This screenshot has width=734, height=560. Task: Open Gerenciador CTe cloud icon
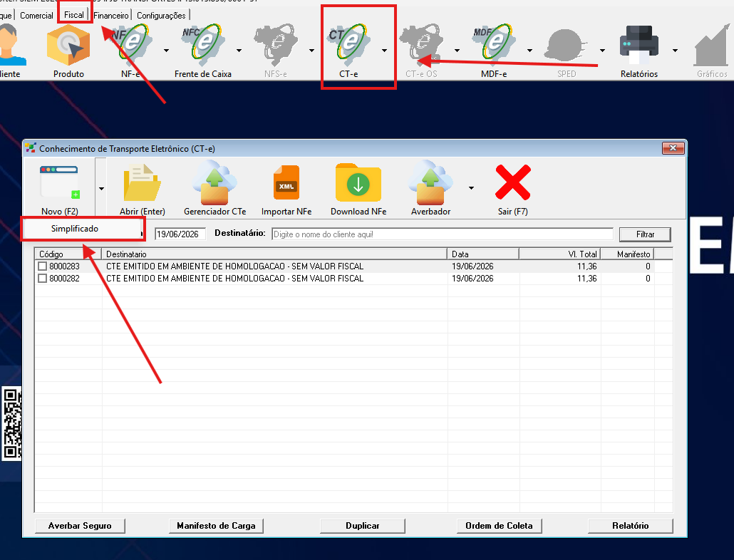tap(215, 189)
